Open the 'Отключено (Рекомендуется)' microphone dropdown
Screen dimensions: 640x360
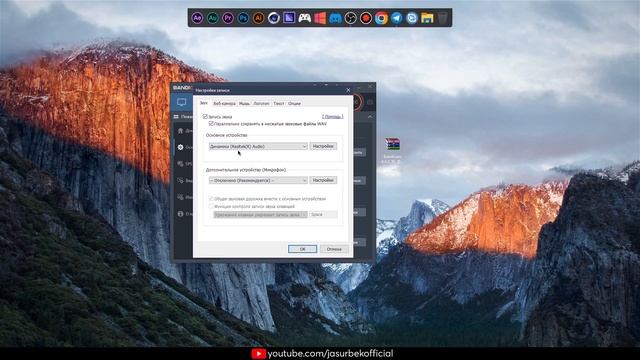pyautogui.click(x=258, y=180)
